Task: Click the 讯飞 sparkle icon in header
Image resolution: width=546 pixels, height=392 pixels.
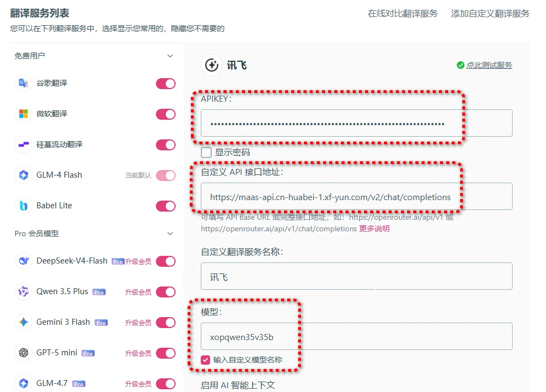Action: tap(212, 65)
